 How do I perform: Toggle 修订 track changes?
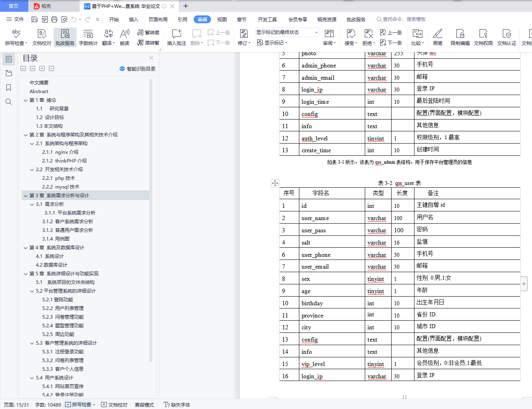(244, 37)
